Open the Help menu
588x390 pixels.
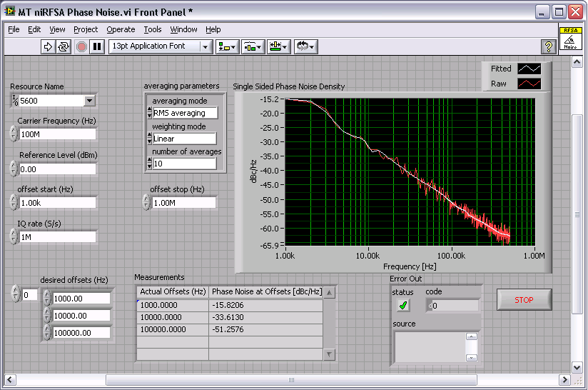click(x=213, y=29)
